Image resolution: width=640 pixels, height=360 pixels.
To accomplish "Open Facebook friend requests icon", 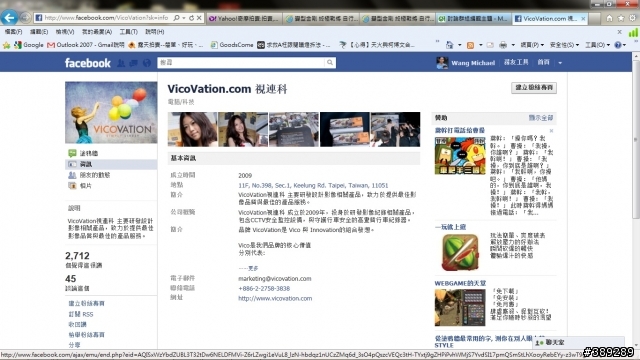I will [121, 63].
